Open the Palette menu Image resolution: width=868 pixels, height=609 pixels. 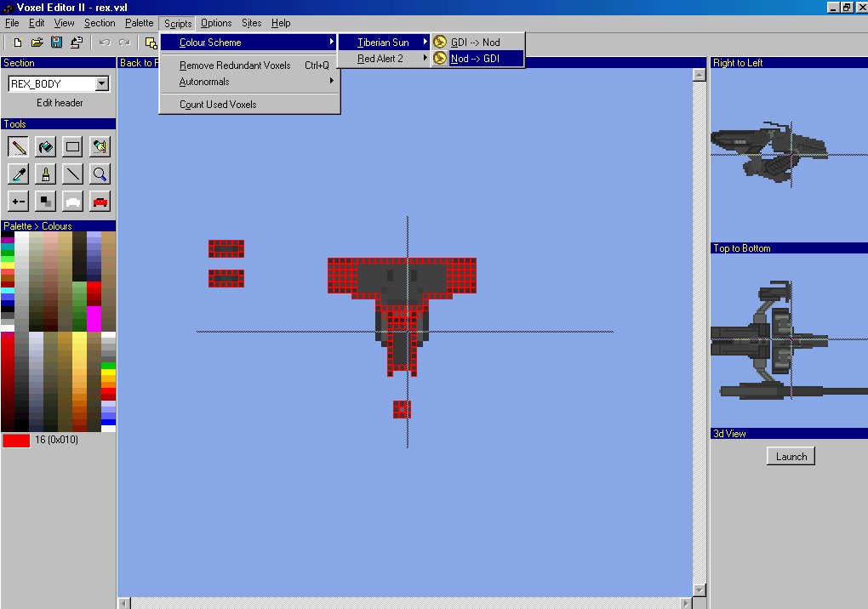click(139, 23)
